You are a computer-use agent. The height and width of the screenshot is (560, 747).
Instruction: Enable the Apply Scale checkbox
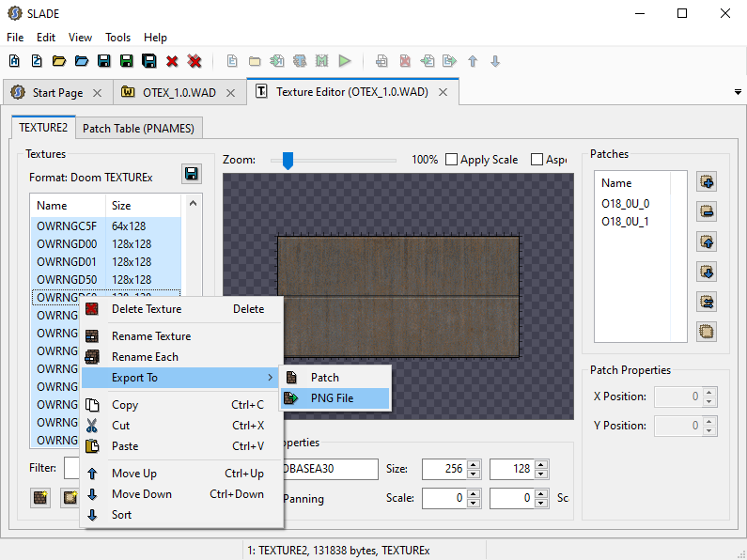(x=452, y=160)
